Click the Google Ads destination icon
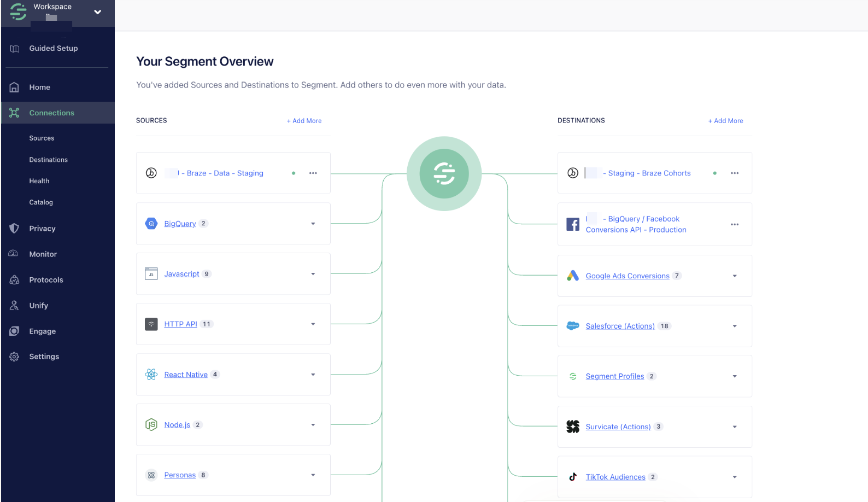The width and height of the screenshot is (868, 502). click(573, 276)
